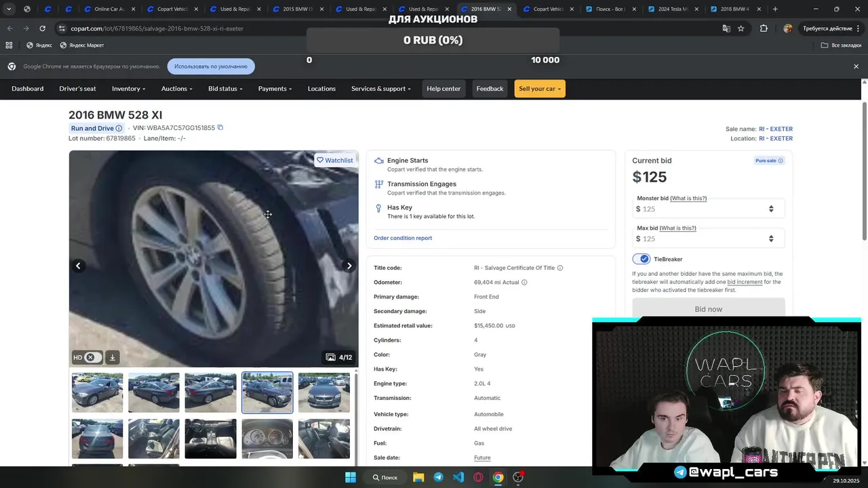This screenshot has height=488, width=868.
Task: Go to previous photo with left arrow
Action: click(78, 266)
